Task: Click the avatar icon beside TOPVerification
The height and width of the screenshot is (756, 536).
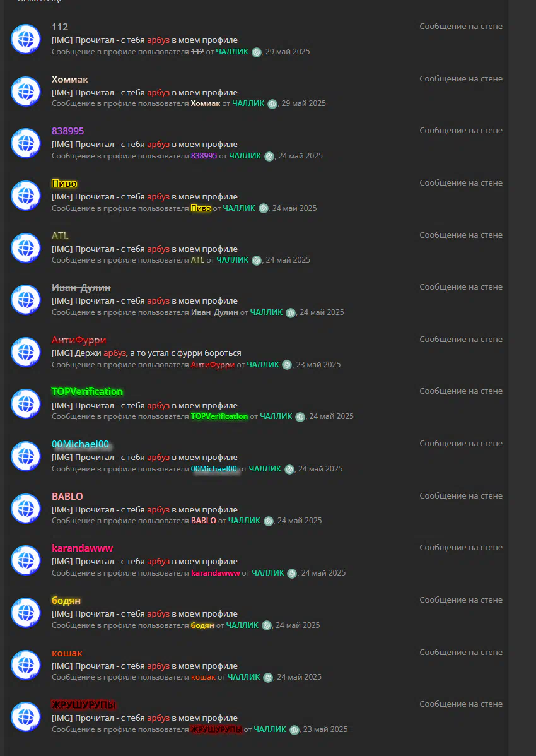Action: [x=25, y=404]
